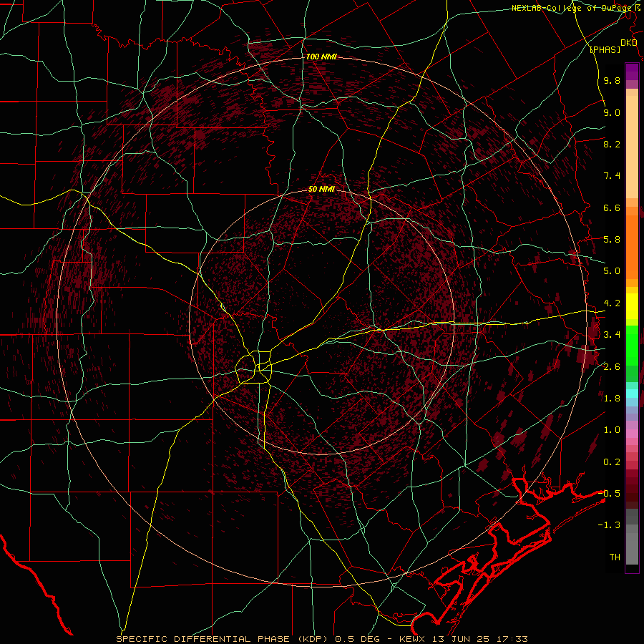Select the 5.0 color scale value
This screenshot has height=644, width=644.
point(612,271)
